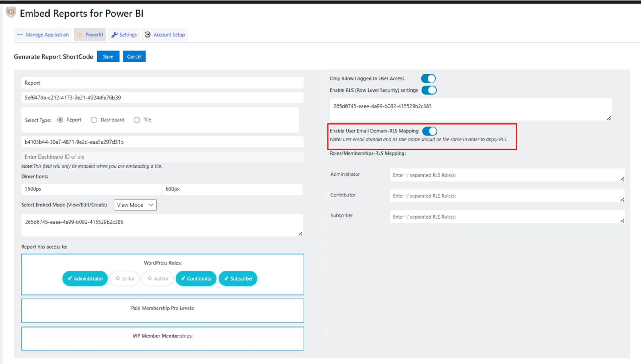
Task: Click the WP Member Memberships box
Action: point(163,338)
